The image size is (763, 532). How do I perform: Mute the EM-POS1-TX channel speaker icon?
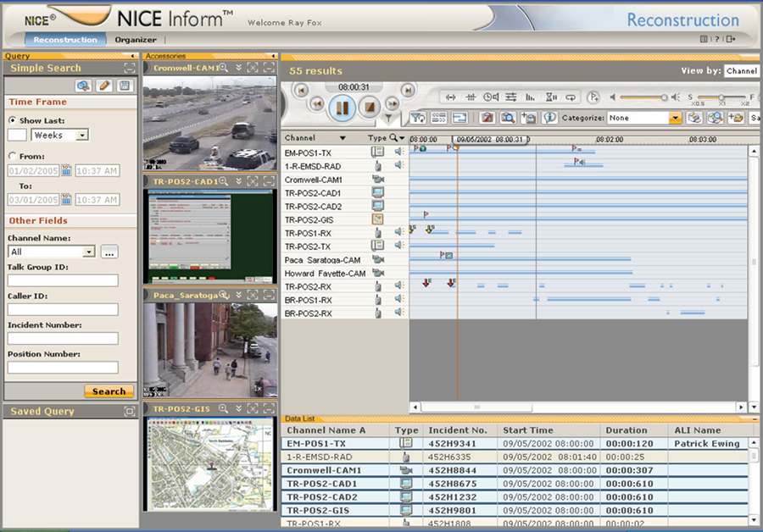click(398, 152)
